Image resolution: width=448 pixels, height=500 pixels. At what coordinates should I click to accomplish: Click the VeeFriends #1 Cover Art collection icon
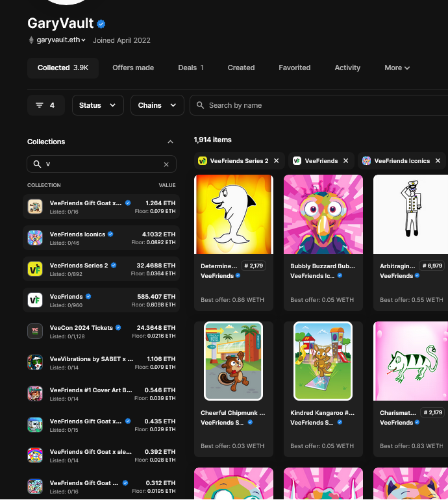pos(35,394)
